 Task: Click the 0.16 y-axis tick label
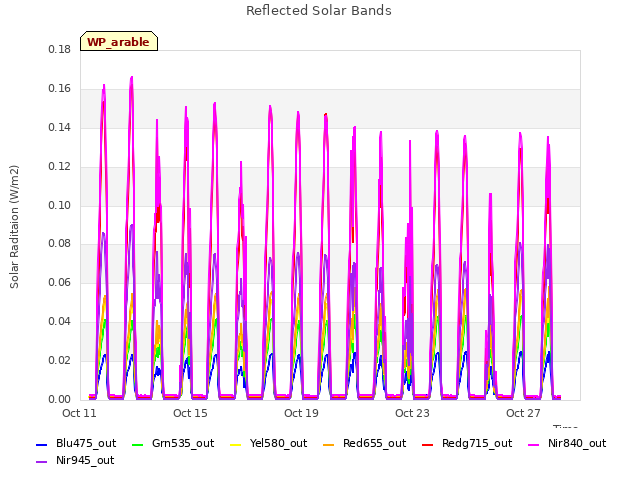pyautogui.click(x=60, y=89)
